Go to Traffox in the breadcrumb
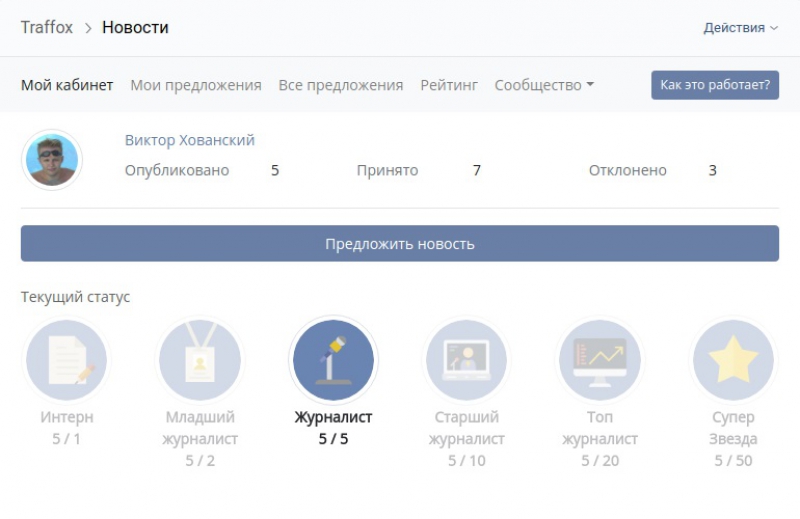The height and width of the screenshot is (519, 800). coord(47,28)
